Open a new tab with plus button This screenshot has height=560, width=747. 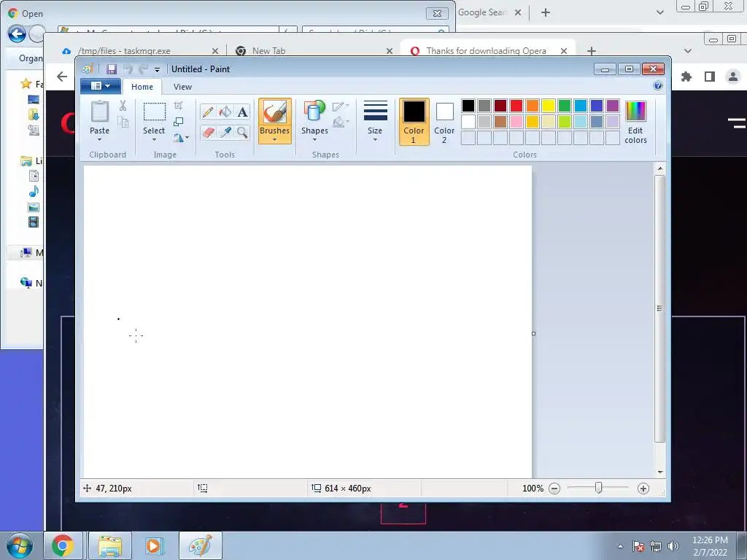tap(591, 50)
